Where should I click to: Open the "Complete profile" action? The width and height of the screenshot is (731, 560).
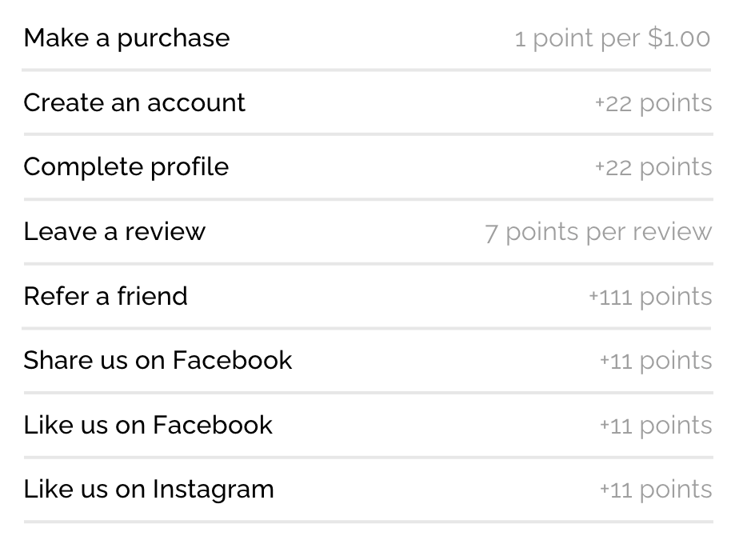tap(126, 166)
